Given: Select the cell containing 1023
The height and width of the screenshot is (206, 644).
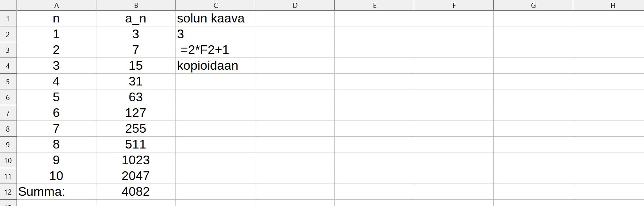Looking at the screenshot, I should 136,160.
